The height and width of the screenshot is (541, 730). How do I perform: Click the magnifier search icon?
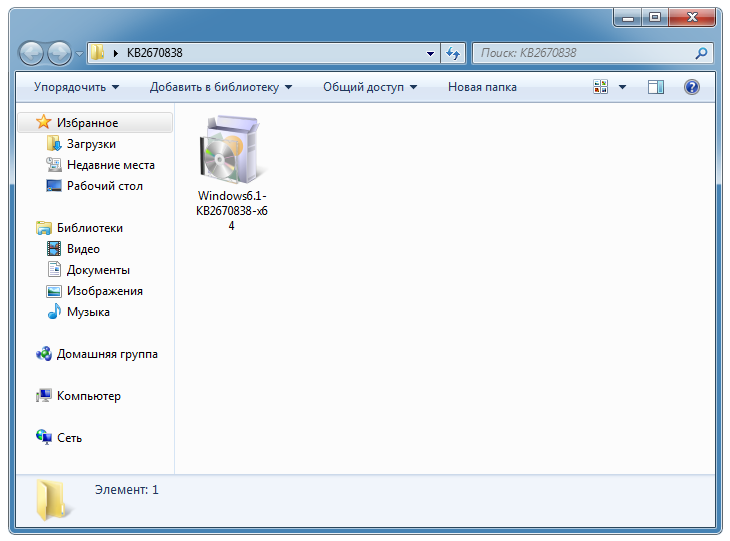coord(701,53)
